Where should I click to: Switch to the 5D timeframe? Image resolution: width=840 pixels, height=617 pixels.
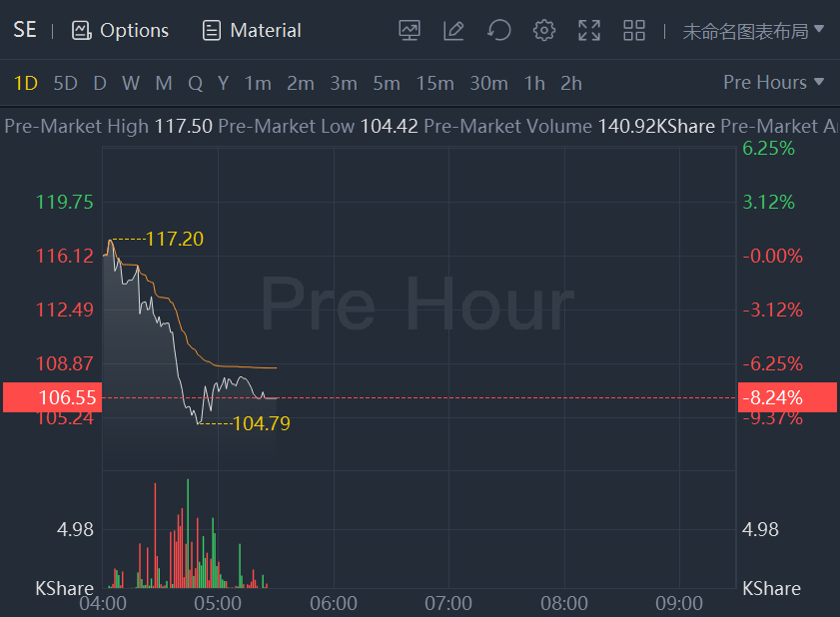(x=65, y=83)
